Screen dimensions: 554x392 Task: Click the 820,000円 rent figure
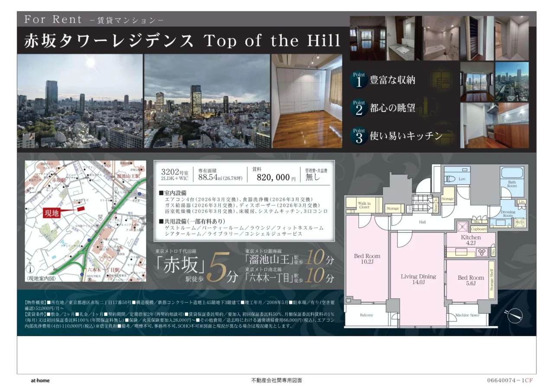(x=276, y=178)
